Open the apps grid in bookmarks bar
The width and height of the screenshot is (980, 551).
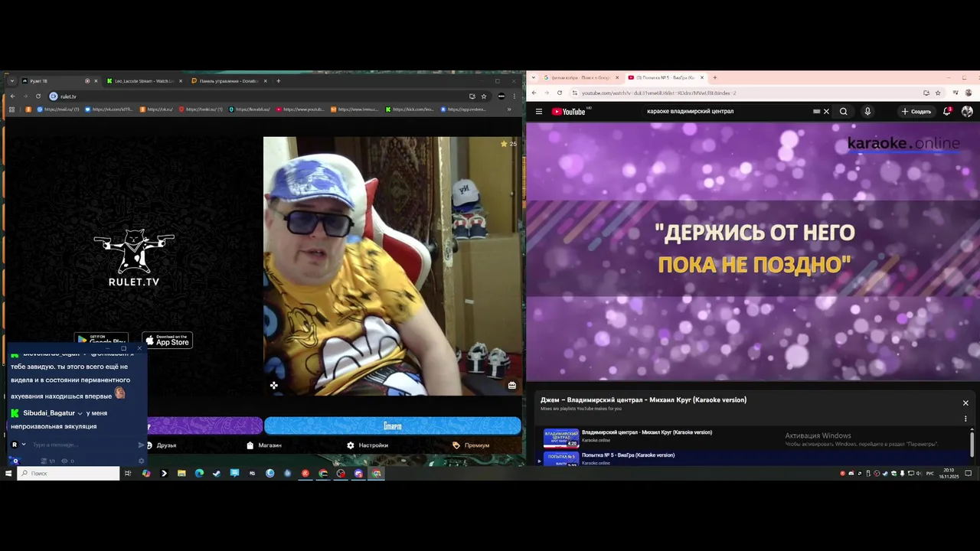11,109
